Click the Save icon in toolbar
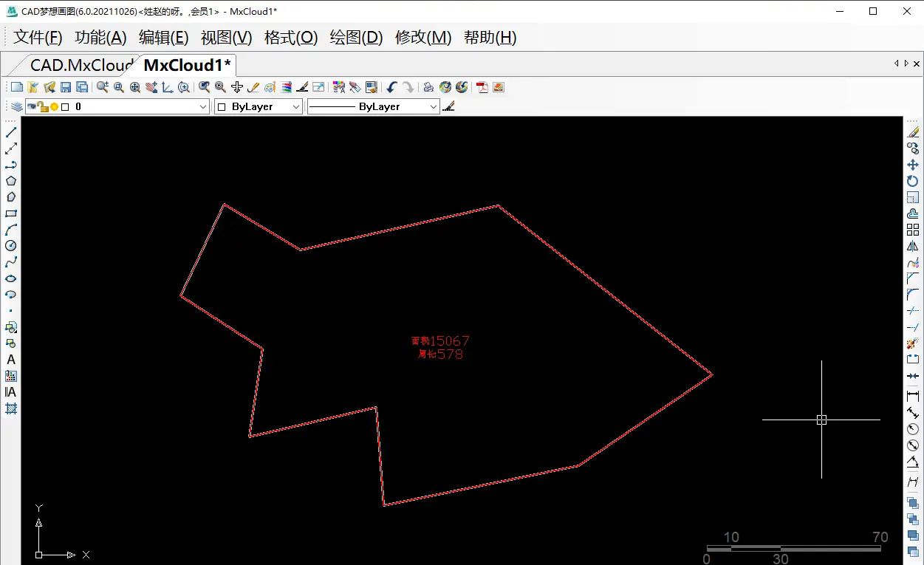This screenshot has width=924, height=565. tap(65, 87)
